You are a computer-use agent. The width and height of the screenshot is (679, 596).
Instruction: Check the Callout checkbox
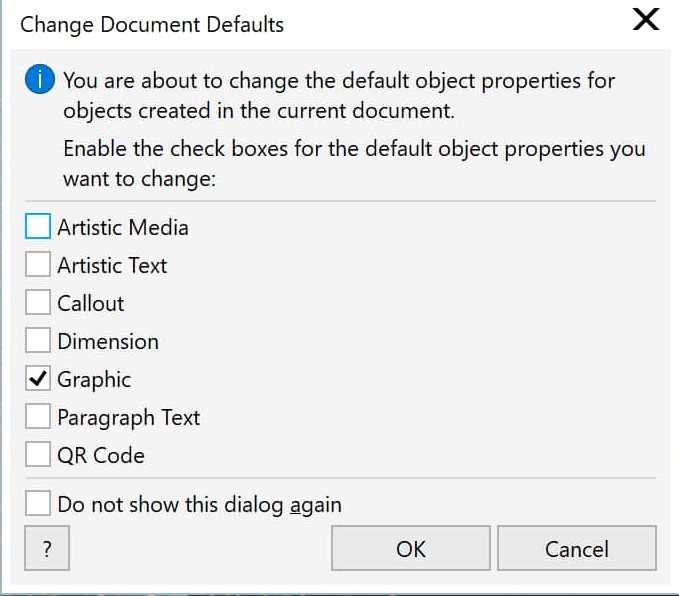coord(38,302)
